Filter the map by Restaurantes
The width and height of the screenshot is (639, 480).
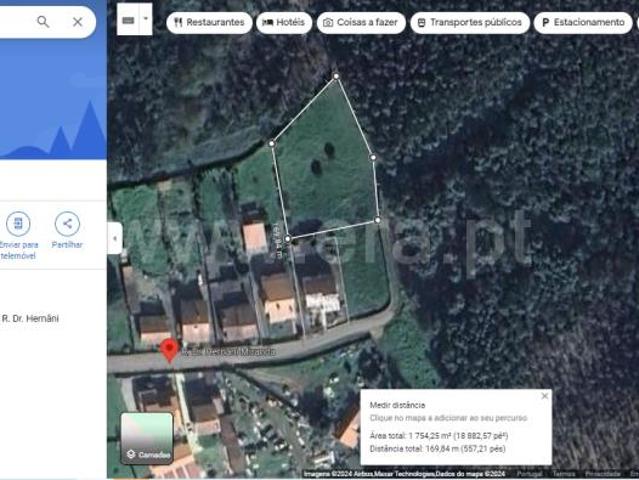tap(209, 22)
